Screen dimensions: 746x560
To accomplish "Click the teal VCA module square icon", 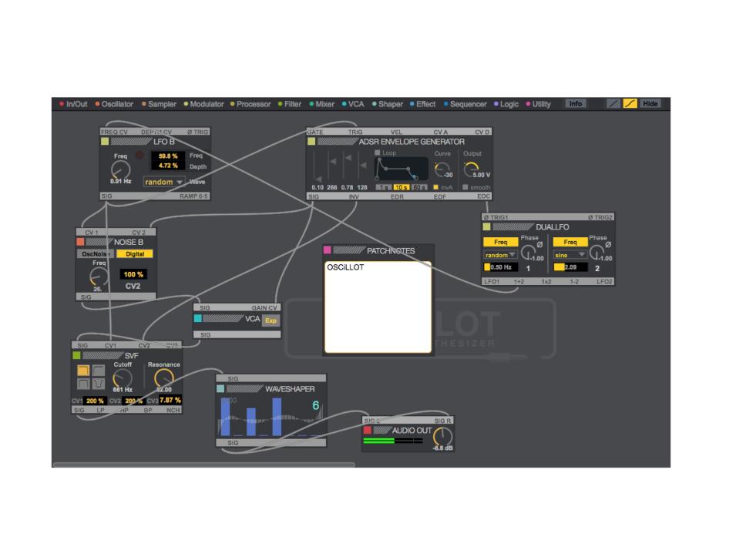I will point(197,318).
